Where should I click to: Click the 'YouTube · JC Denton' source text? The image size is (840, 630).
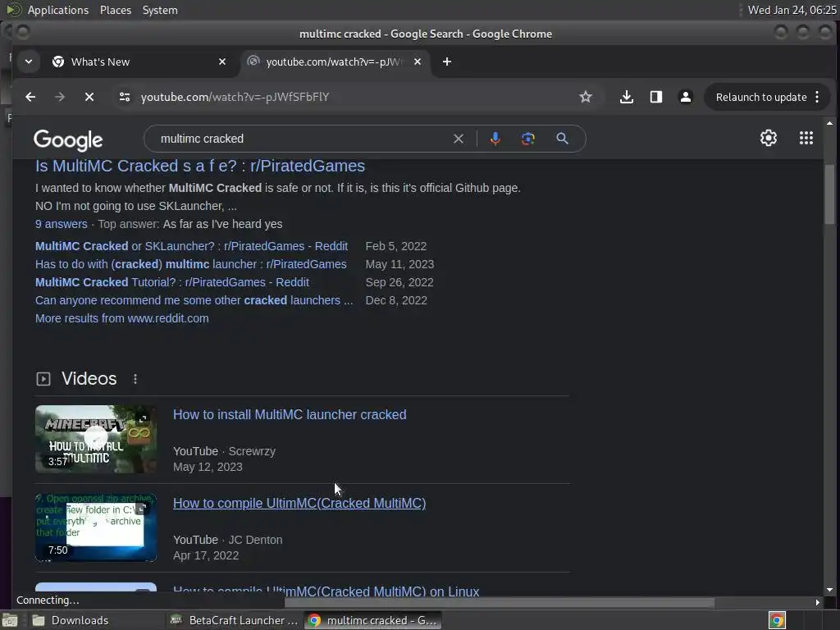click(x=228, y=540)
